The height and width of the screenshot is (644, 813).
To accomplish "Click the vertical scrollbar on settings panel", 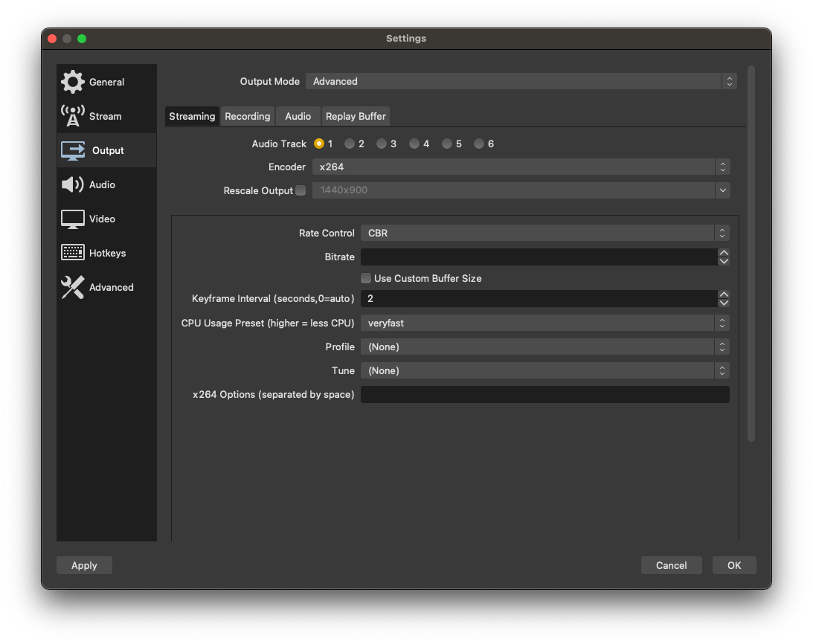I will [751, 254].
